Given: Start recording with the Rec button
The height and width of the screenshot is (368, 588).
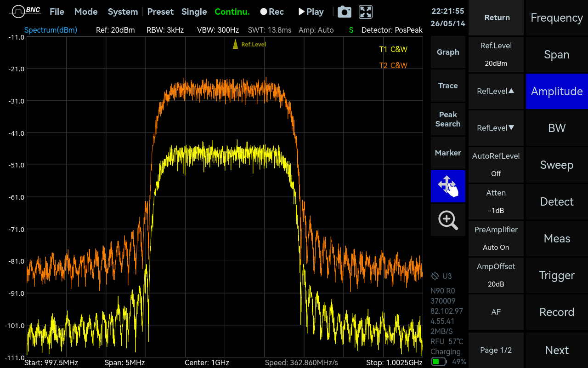Looking at the screenshot, I should tap(272, 12).
